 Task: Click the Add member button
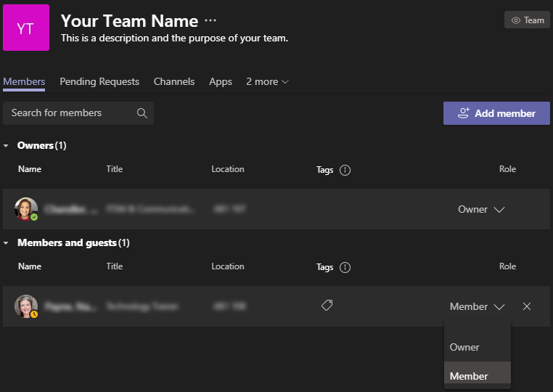[496, 113]
